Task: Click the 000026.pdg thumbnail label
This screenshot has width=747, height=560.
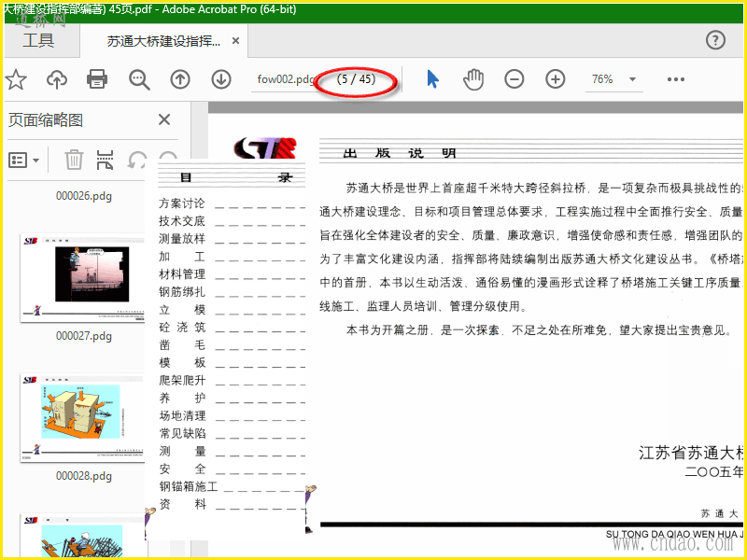Action: click(84, 196)
